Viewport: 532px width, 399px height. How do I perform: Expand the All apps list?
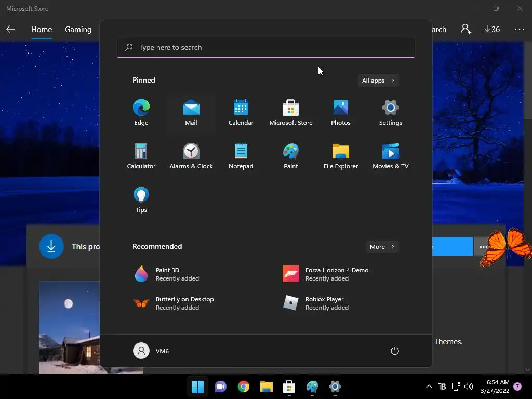pos(378,81)
